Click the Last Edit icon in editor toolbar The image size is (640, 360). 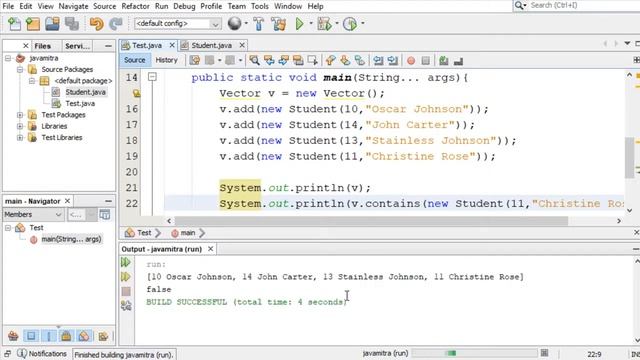(x=195, y=61)
